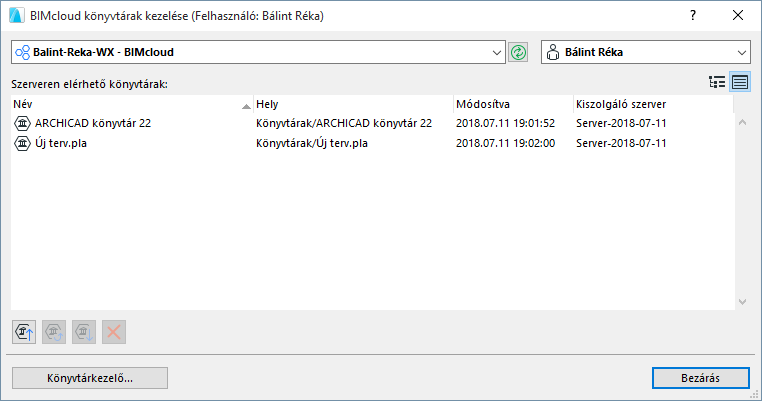
Task: Open the Könyvtárkezelő... button
Action: coord(90,378)
